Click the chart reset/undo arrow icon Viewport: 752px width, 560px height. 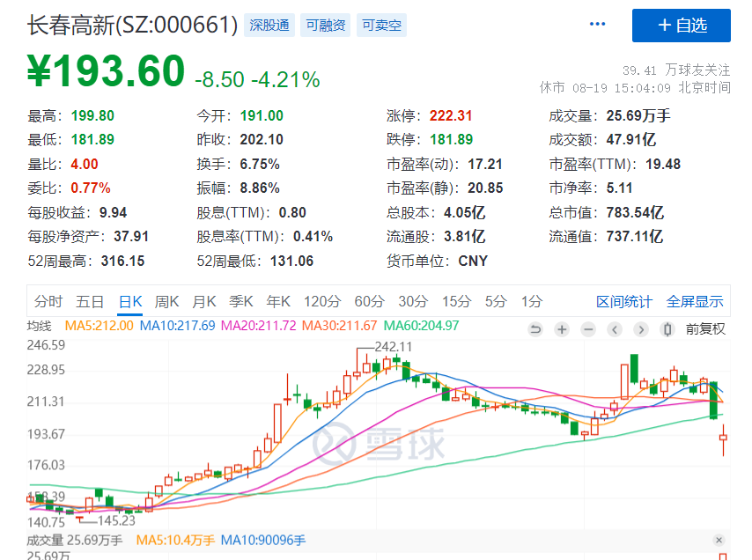[x=535, y=329]
